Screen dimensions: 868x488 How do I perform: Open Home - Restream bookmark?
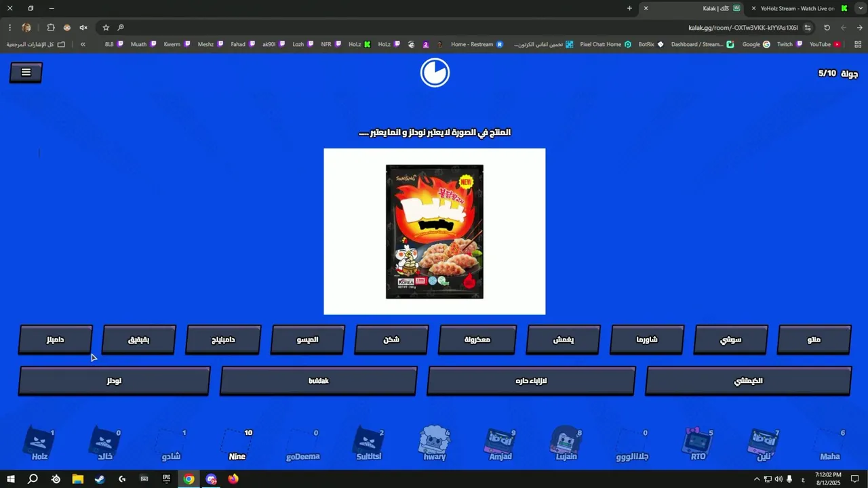[x=477, y=44]
